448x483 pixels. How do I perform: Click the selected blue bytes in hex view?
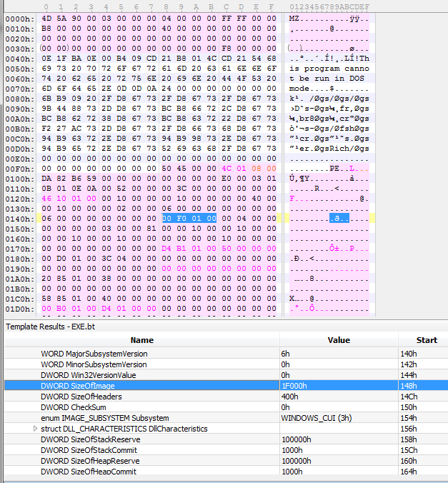[189, 218]
